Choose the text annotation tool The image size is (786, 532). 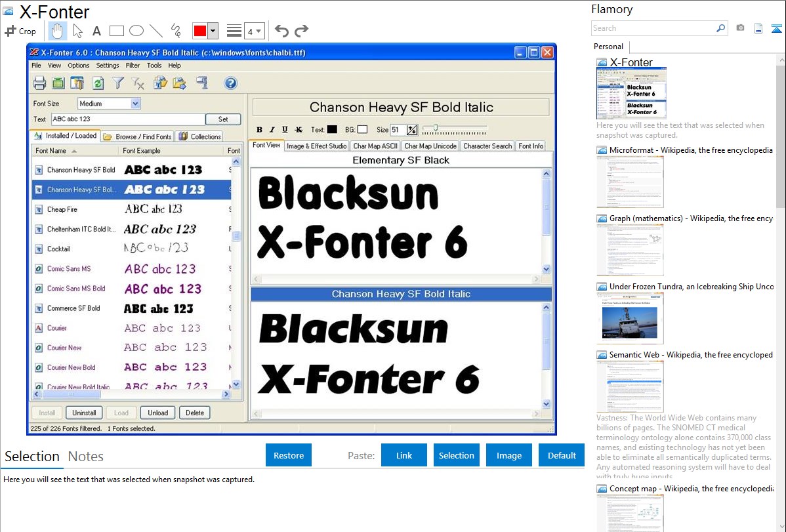96,31
